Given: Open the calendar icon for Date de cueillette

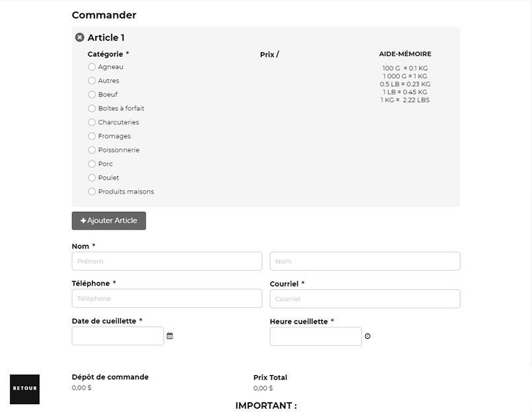Looking at the screenshot, I should (170, 335).
